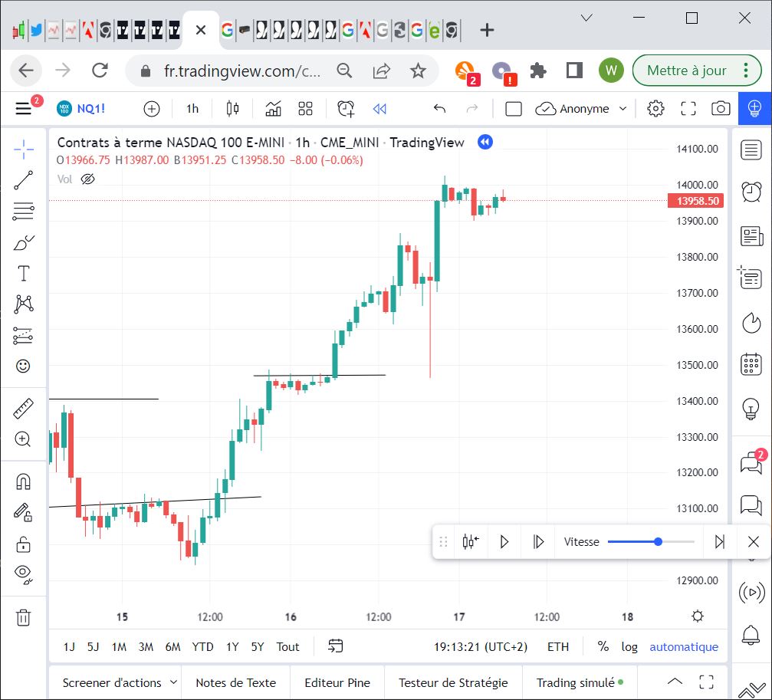Open chart settings gear

pyautogui.click(x=655, y=109)
